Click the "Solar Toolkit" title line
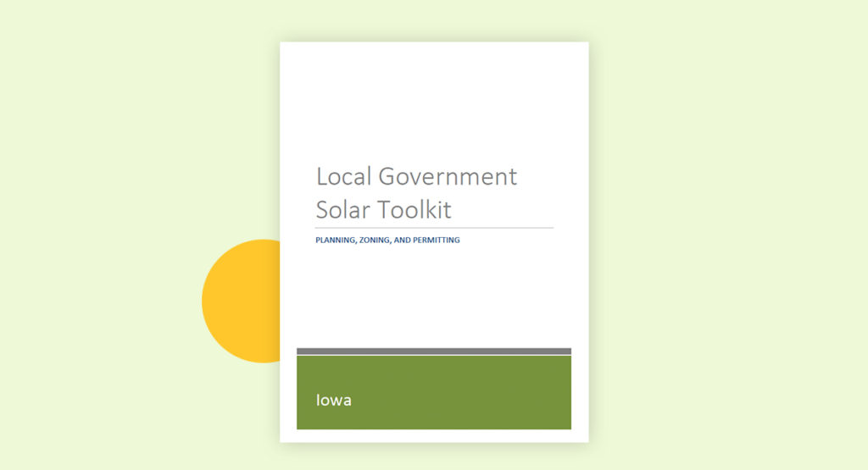Image resolution: width=868 pixels, height=470 pixels. (384, 210)
